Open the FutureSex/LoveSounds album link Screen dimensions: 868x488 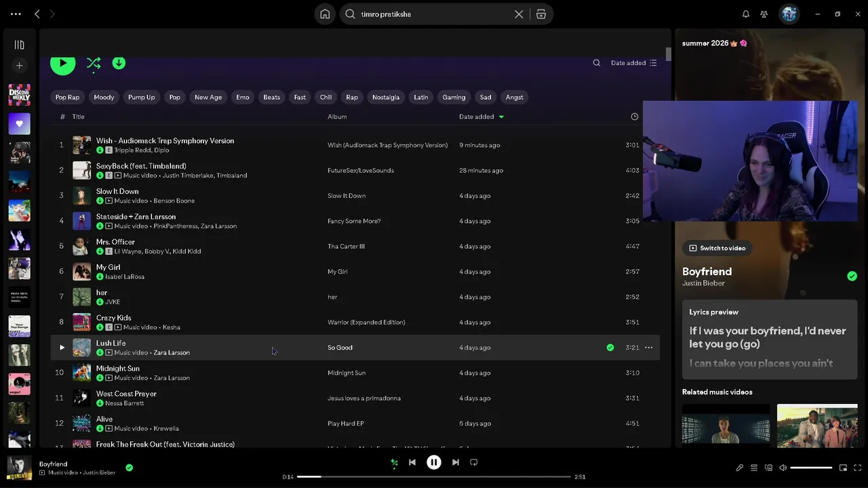click(x=361, y=171)
